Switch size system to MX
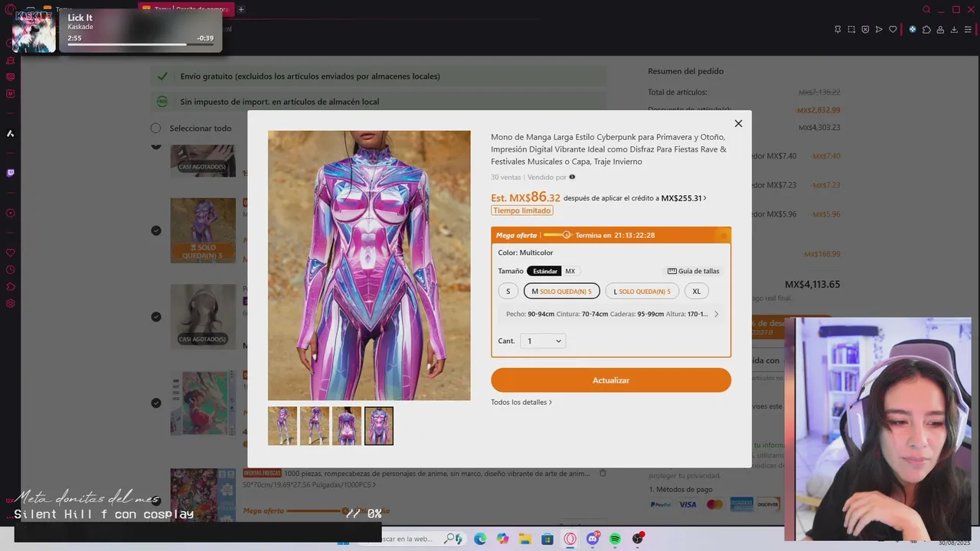The height and width of the screenshot is (551, 980). [570, 271]
